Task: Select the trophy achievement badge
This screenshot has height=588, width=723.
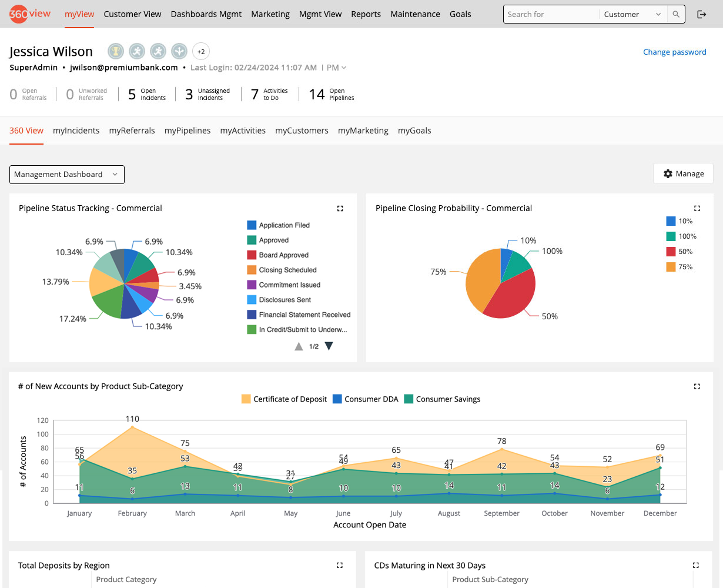Action: coord(115,51)
